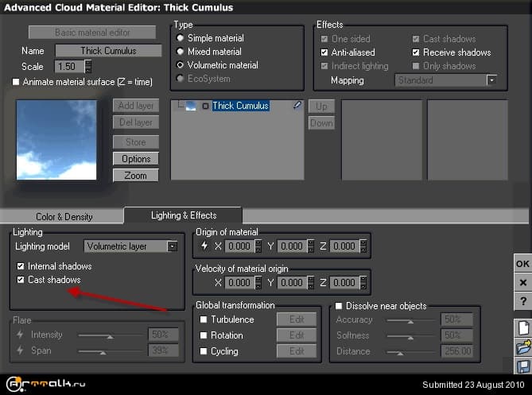Select the Lighting & Effects tab
The width and height of the screenshot is (532, 395).
[184, 215]
